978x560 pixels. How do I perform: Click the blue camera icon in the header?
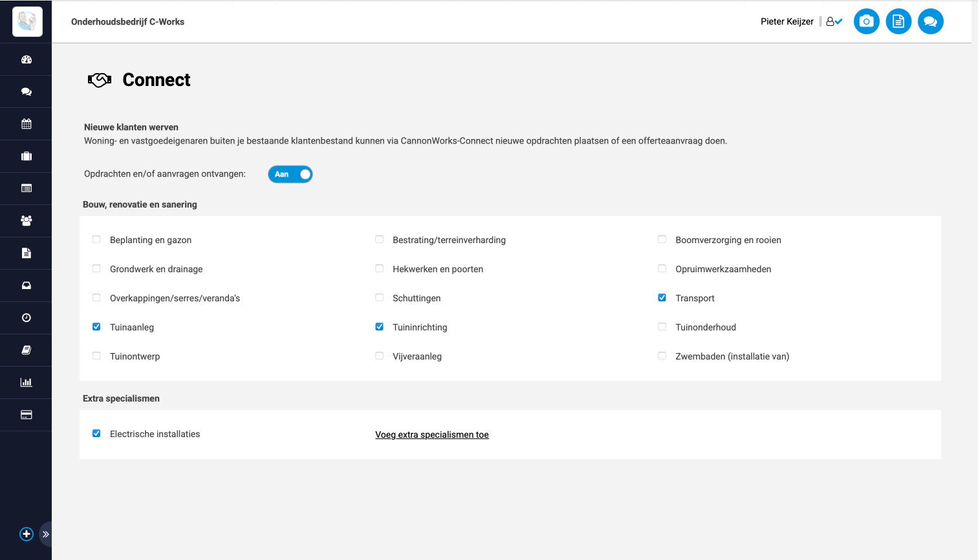point(867,21)
